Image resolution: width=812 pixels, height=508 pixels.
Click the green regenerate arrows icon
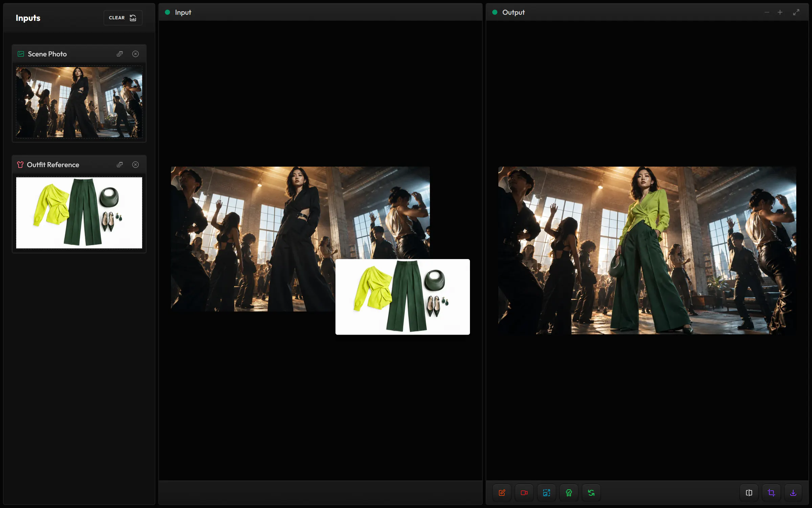(591, 493)
